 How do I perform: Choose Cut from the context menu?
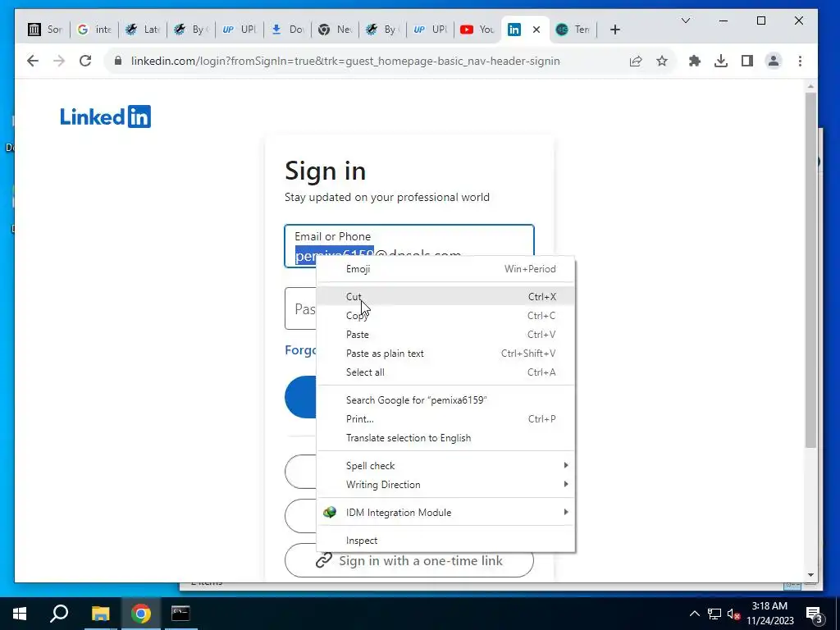(445, 296)
